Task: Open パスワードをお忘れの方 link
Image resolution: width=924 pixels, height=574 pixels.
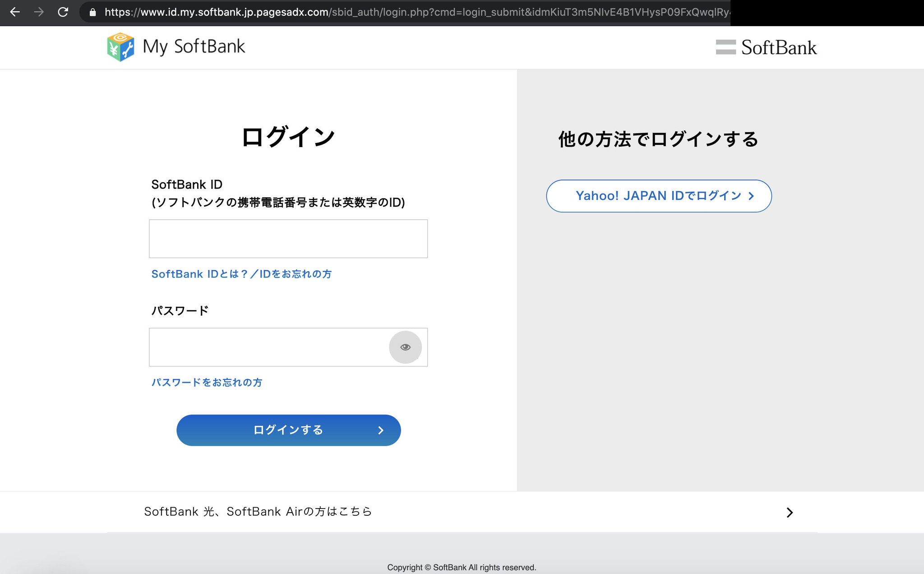Action: [x=207, y=382]
